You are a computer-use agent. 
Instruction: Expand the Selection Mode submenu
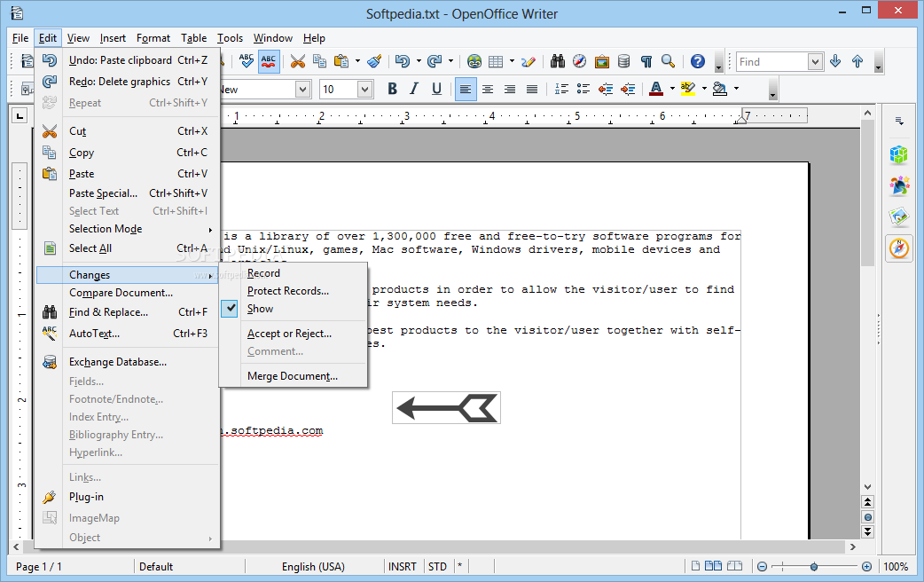pyautogui.click(x=127, y=229)
